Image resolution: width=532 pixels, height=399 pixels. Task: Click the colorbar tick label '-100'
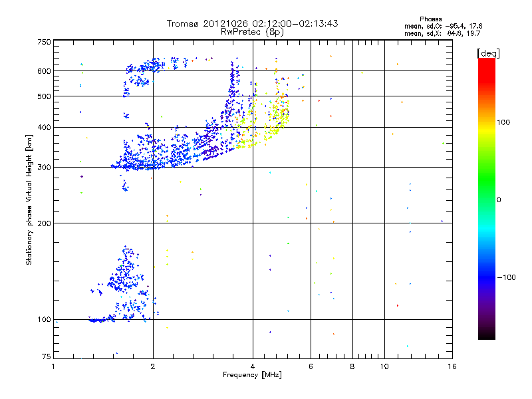coord(506,277)
